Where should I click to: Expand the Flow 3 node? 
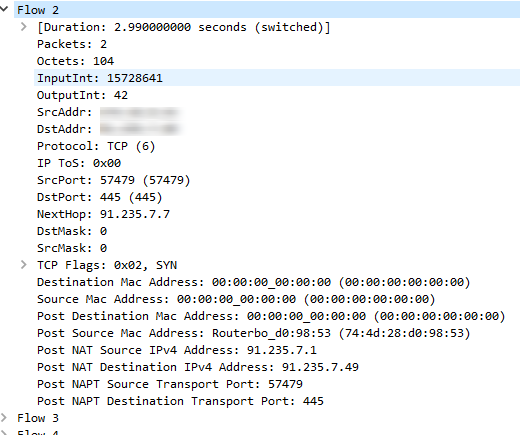click(x=4, y=417)
